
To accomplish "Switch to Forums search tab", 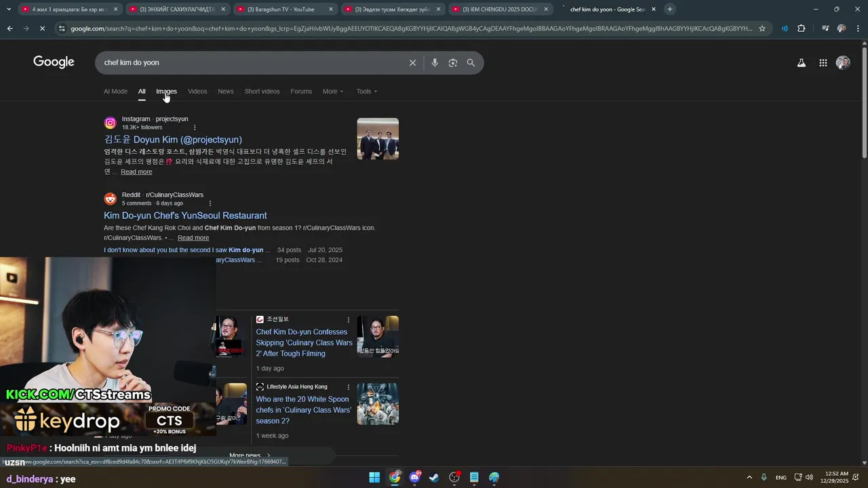I will [301, 91].
